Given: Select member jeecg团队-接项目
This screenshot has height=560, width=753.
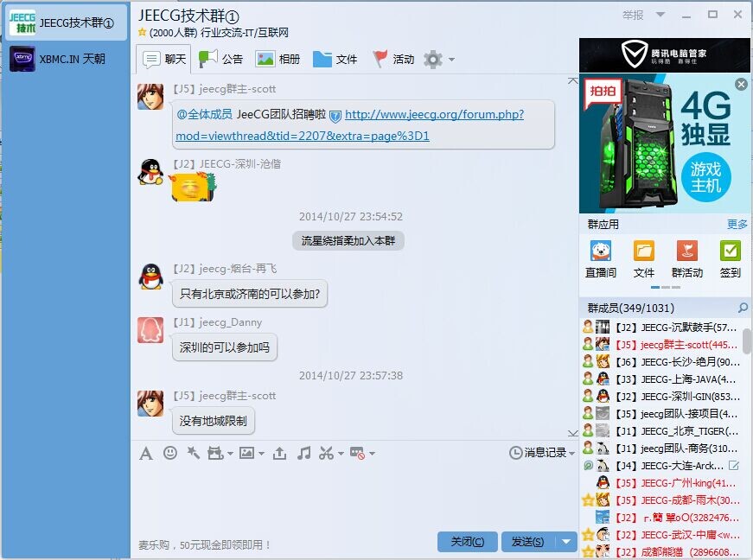Looking at the screenshot, I should pyautogui.click(x=660, y=414).
